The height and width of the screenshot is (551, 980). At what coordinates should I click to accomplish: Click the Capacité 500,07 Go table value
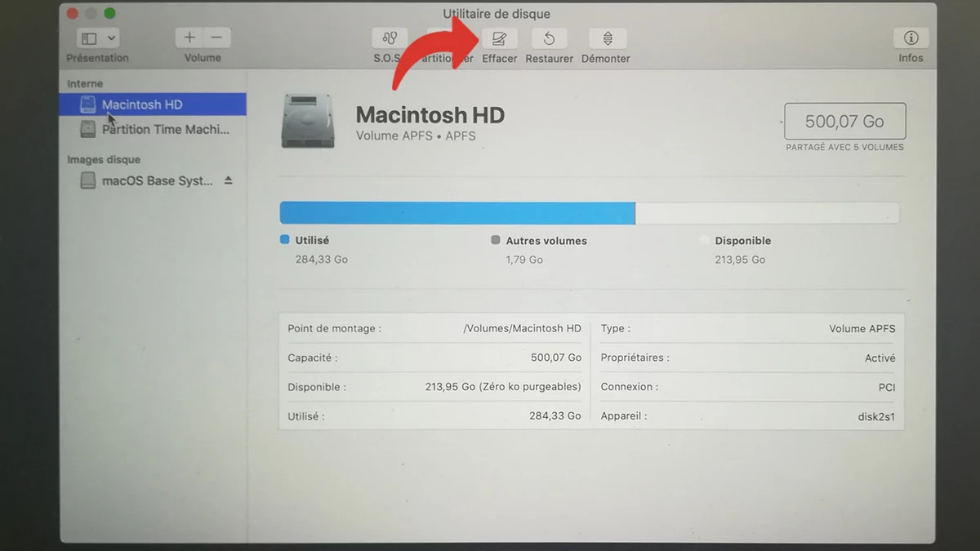[x=556, y=358]
